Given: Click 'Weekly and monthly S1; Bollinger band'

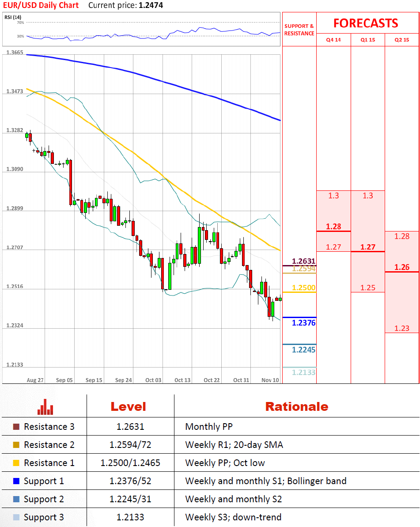Looking at the screenshot, I should 266,481.
